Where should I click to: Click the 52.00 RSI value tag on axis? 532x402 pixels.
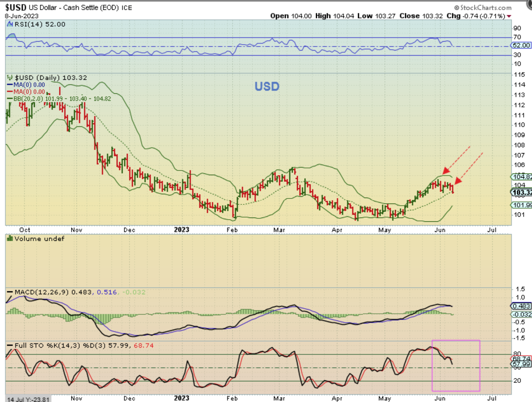pyautogui.click(x=522, y=45)
